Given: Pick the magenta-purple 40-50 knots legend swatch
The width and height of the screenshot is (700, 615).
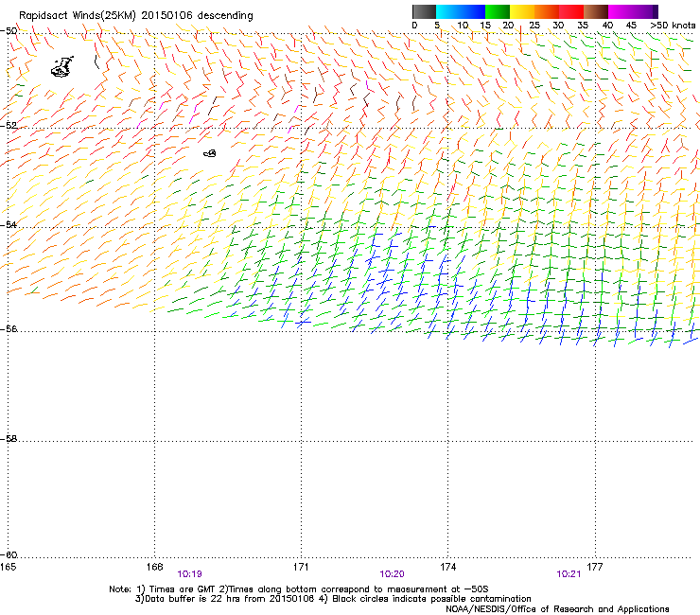Looking at the screenshot, I should 633,11.
